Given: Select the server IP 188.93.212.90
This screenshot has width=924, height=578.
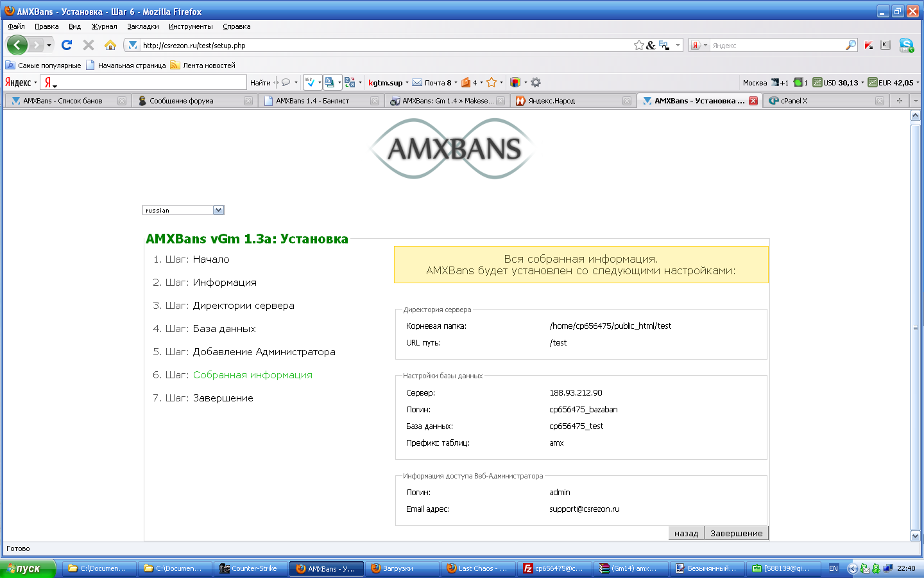Looking at the screenshot, I should click(576, 393).
